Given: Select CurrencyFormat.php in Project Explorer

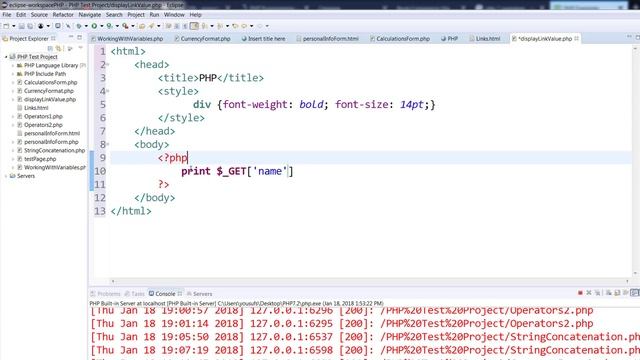Looking at the screenshot, I should tap(49, 91).
